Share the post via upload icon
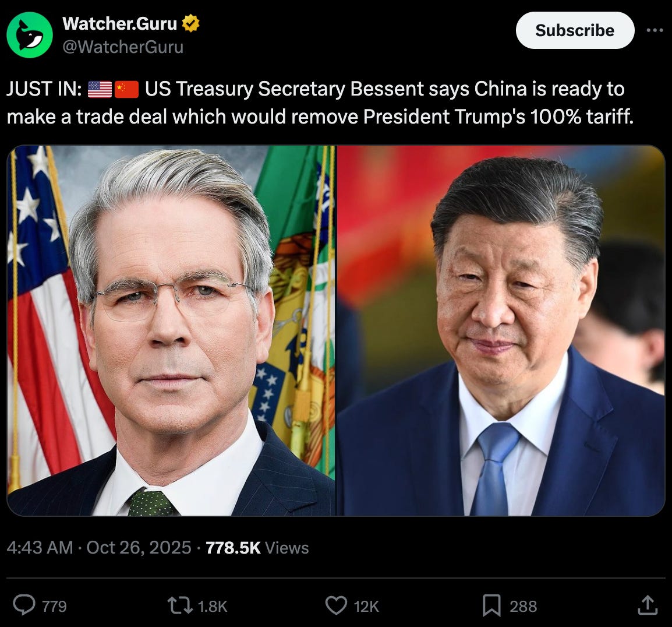Viewport: 672px width, 627px height. [648, 605]
